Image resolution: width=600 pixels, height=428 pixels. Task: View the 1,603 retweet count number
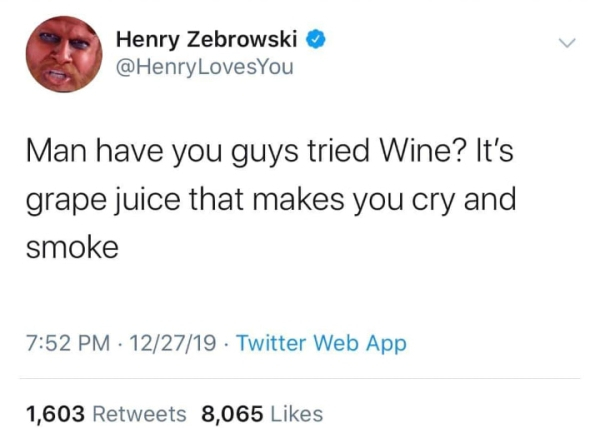[x=56, y=413]
